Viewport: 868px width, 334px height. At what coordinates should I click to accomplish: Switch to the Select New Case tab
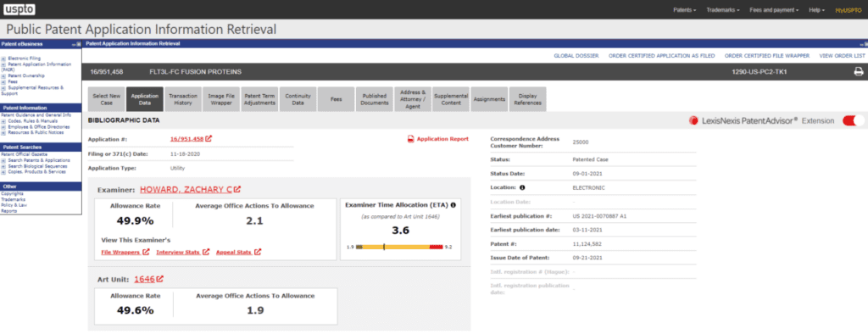(106, 99)
